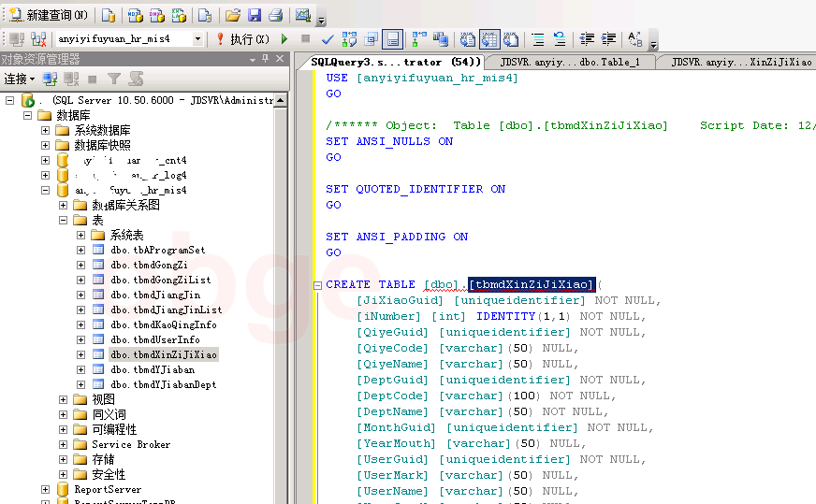The height and width of the screenshot is (504, 816).
Task: Toggle Include Client Statistics icon
Action: [x=440, y=39]
